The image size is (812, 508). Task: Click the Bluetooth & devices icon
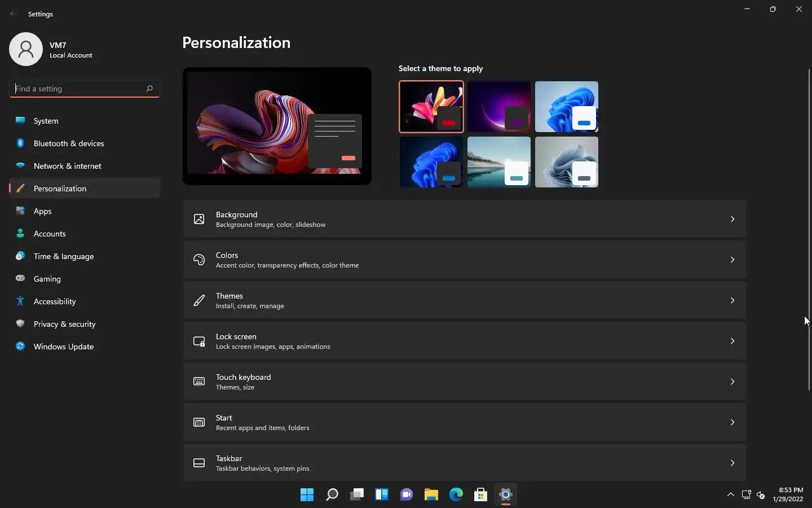20,143
